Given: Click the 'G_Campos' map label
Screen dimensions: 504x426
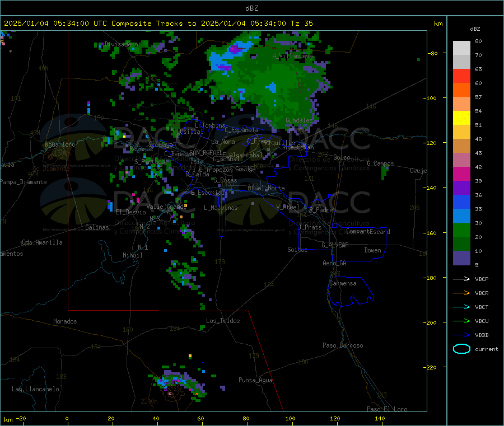Looking at the screenshot, I should [380, 163].
